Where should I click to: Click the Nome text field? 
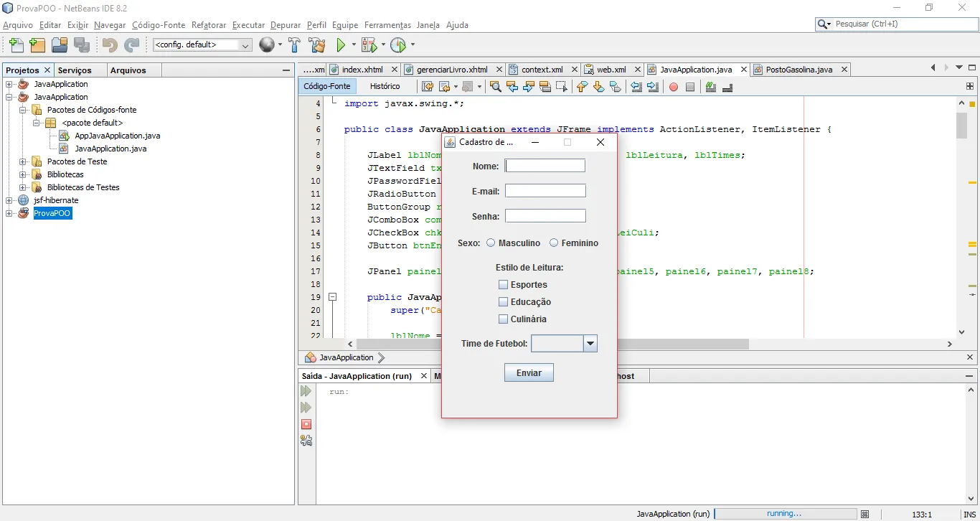(x=545, y=166)
